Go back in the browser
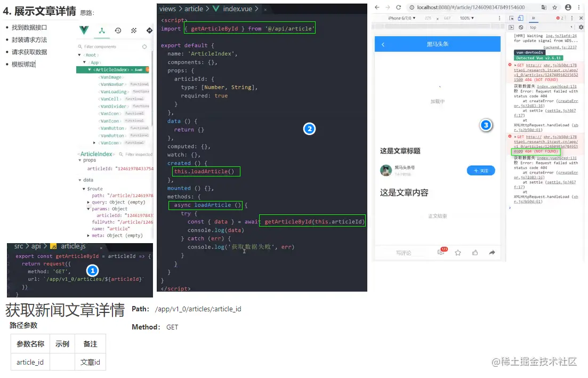588x378 pixels. (x=377, y=7)
